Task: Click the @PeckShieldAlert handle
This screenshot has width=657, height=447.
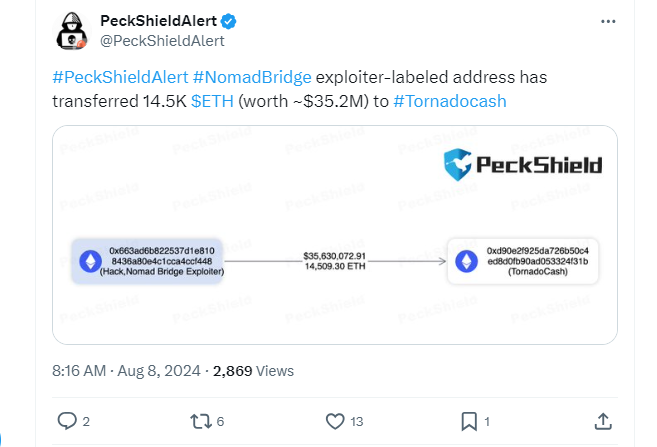Action: click(163, 41)
